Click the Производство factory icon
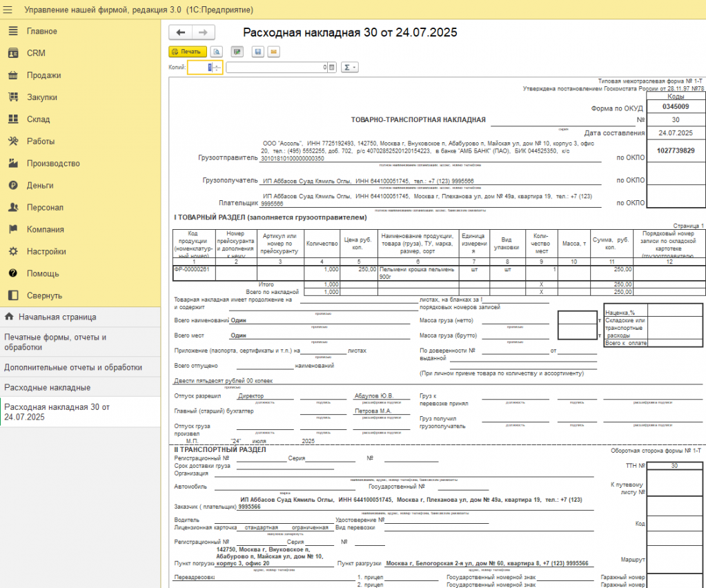 pyautogui.click(x=13, y=164)
